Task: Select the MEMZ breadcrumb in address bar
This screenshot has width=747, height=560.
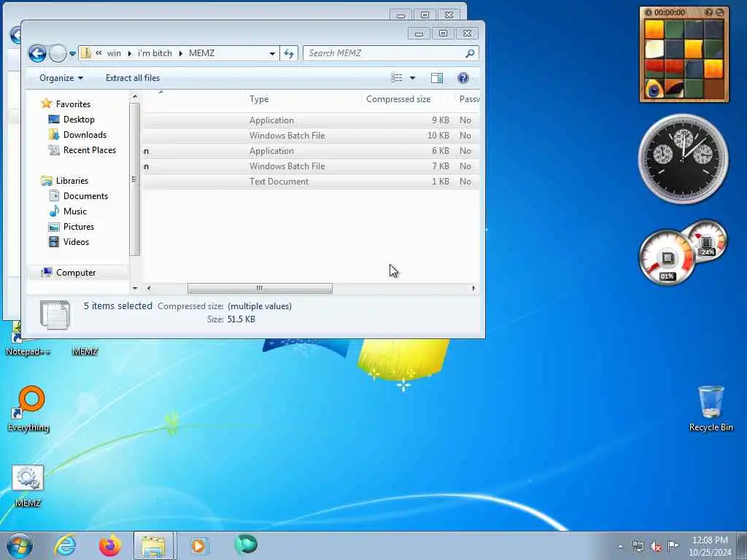Action: click(201, 53)
